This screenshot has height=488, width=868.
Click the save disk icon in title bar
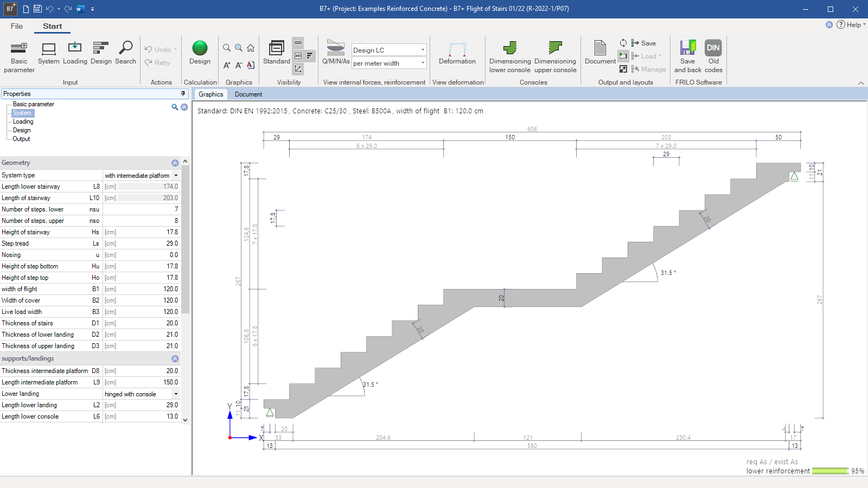click(37, 9)
